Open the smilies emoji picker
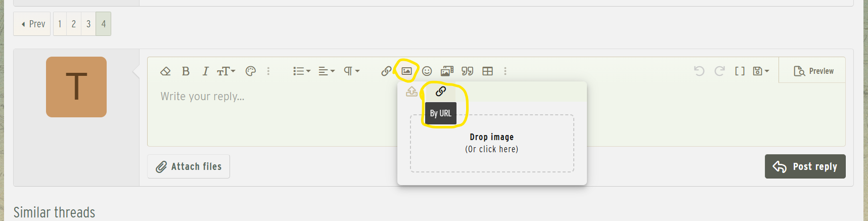 coord(427,71)
